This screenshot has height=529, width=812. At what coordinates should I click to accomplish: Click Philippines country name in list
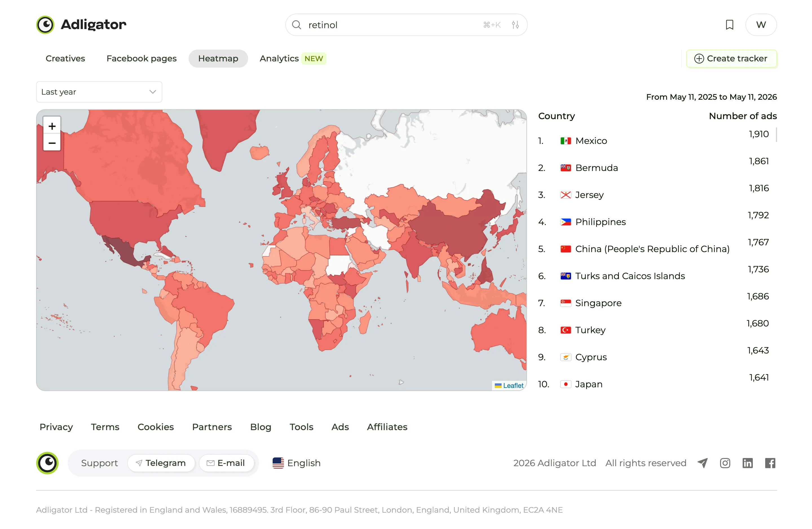[601, 222]
